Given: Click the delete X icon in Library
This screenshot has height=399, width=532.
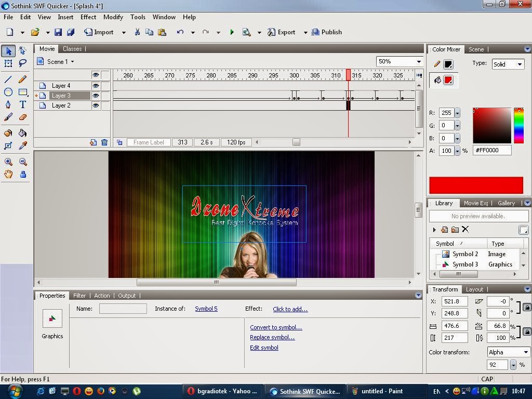Looking at the screenshot, I should click(x=465, y=229).
